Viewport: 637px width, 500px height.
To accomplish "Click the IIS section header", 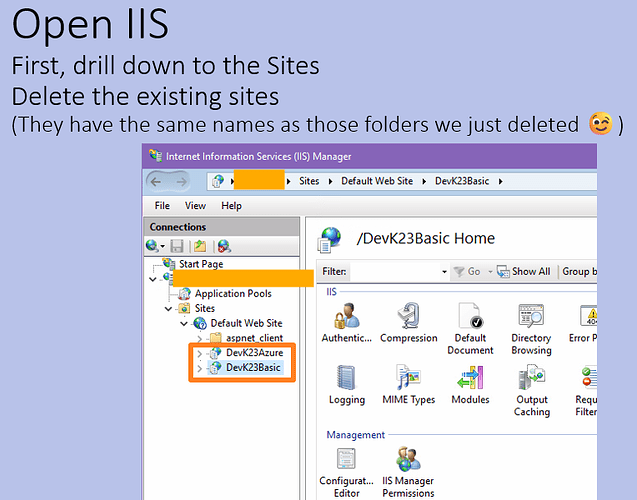I will coord(332,292).
